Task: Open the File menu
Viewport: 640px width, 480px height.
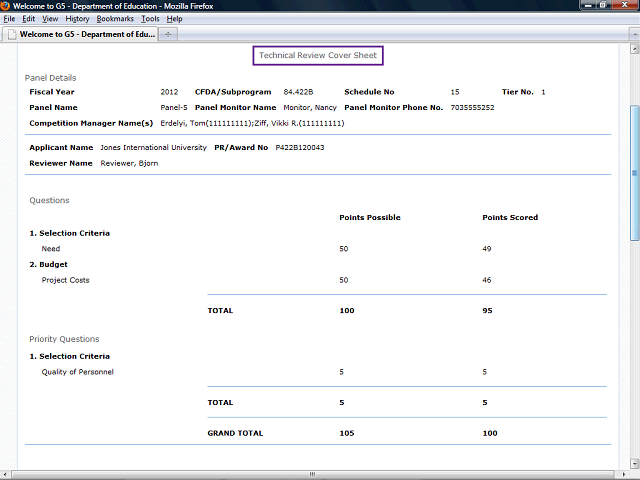Action: point(10,19)
